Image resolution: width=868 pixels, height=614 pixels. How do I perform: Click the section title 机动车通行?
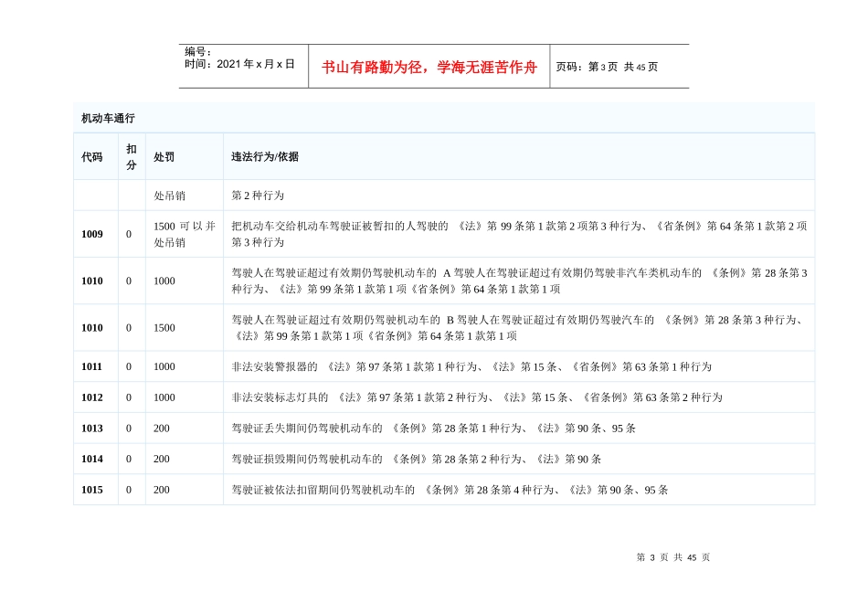click(x=108, y=118)
